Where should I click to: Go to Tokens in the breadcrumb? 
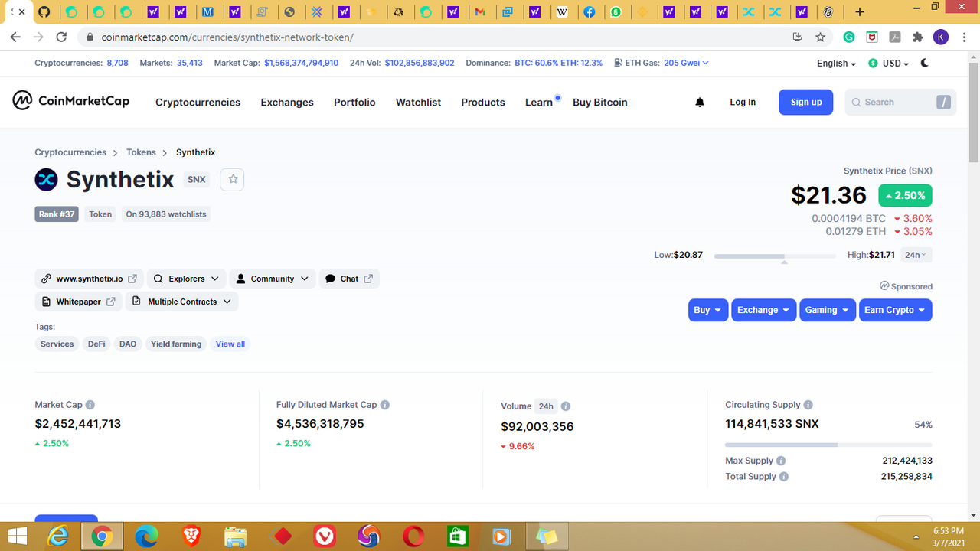[x=141, y=152]
